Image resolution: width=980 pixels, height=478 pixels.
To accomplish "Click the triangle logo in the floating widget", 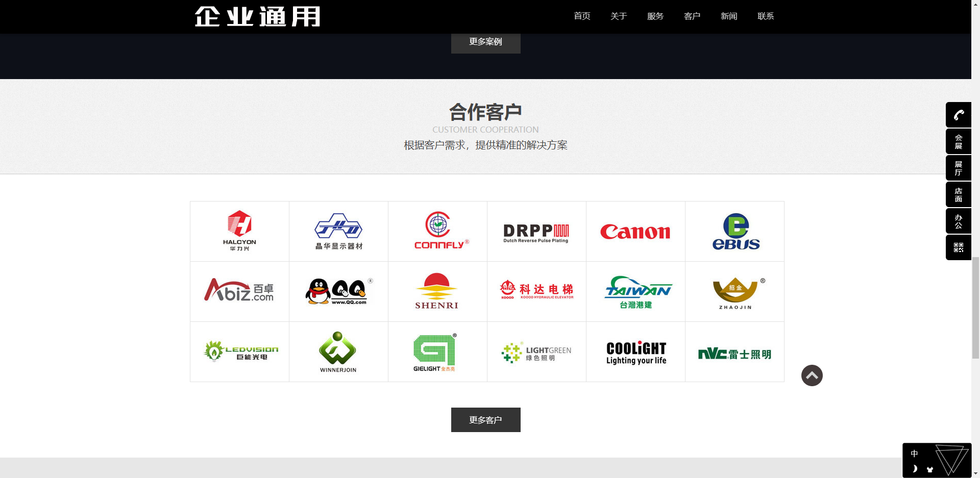I will [952, 460].
